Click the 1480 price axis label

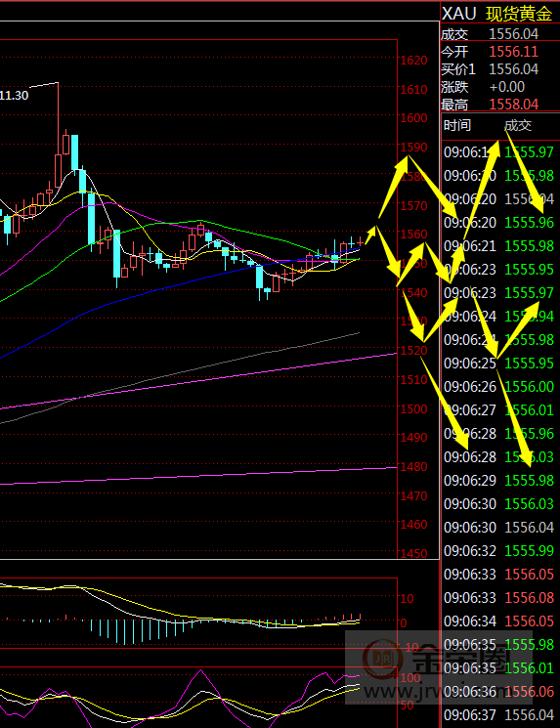413,467
